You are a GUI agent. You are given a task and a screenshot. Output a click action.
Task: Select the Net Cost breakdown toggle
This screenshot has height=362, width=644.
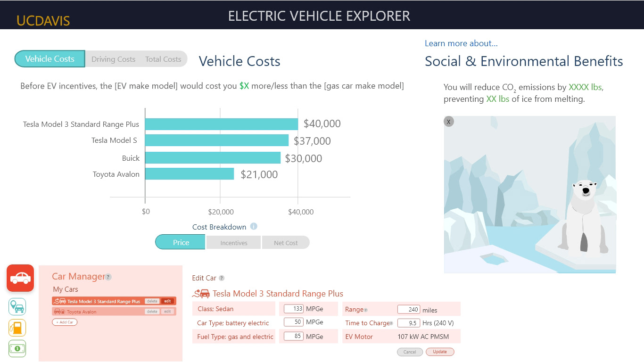(286, 243)
